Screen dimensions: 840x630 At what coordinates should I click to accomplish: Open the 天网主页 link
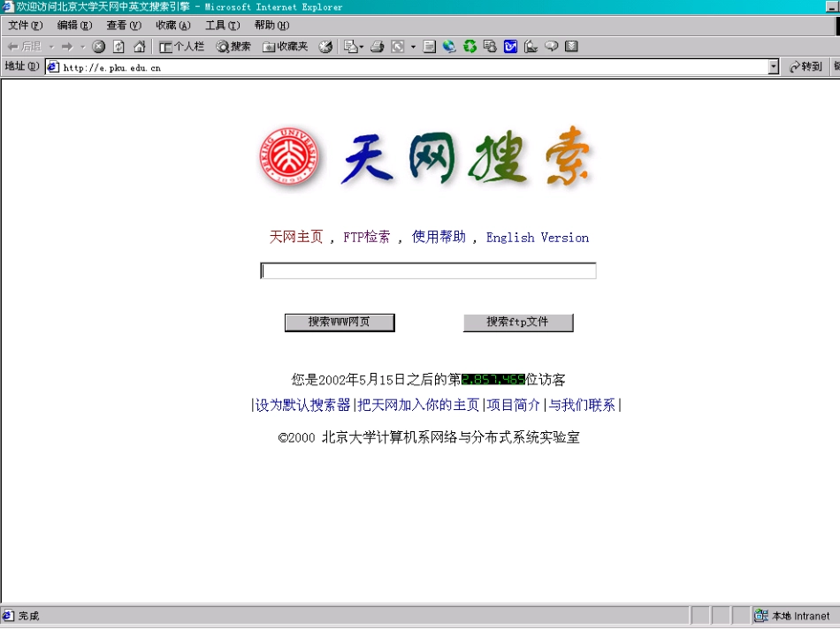296,237
